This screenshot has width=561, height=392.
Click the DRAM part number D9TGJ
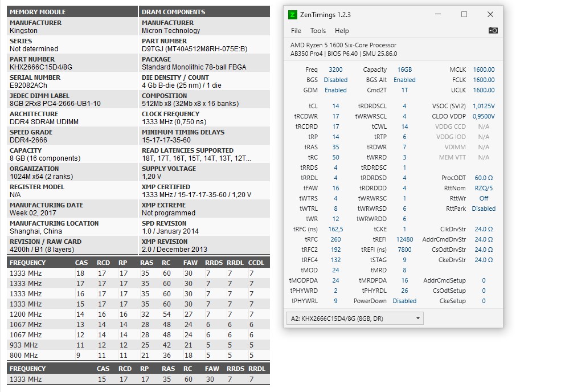coord(194,49)
